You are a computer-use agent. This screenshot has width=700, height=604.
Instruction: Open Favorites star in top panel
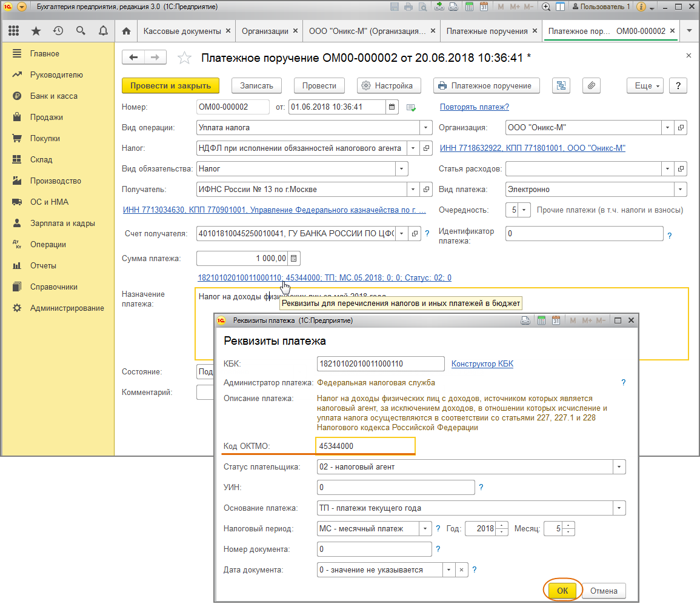coord(36,31)
